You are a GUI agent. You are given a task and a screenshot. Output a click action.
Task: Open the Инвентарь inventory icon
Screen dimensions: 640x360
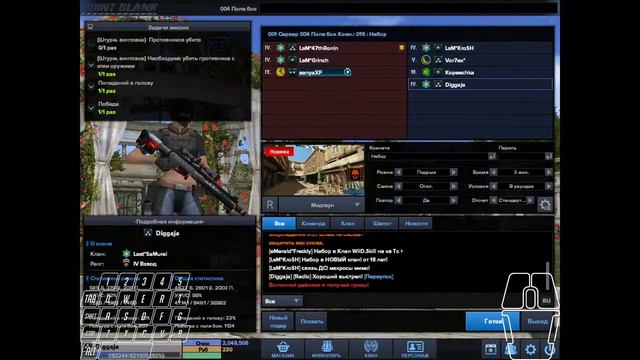tap(326, 349)
